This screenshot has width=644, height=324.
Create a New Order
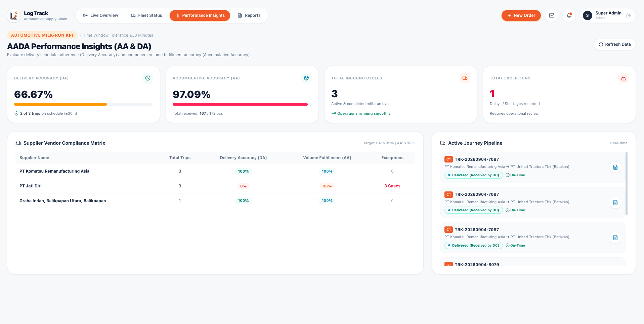point(521,15)
